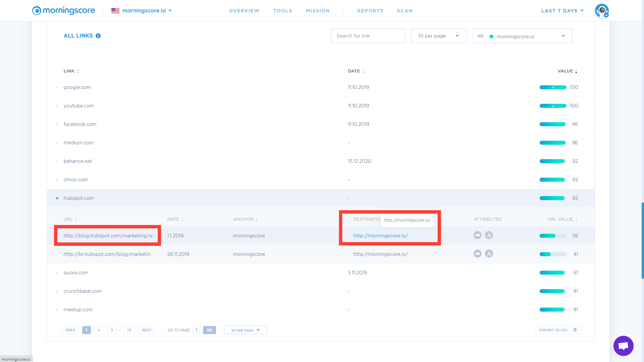Expand the behance.net row
Screen dimensions: 644x362
pyautogui.click(x=57, y=162)
